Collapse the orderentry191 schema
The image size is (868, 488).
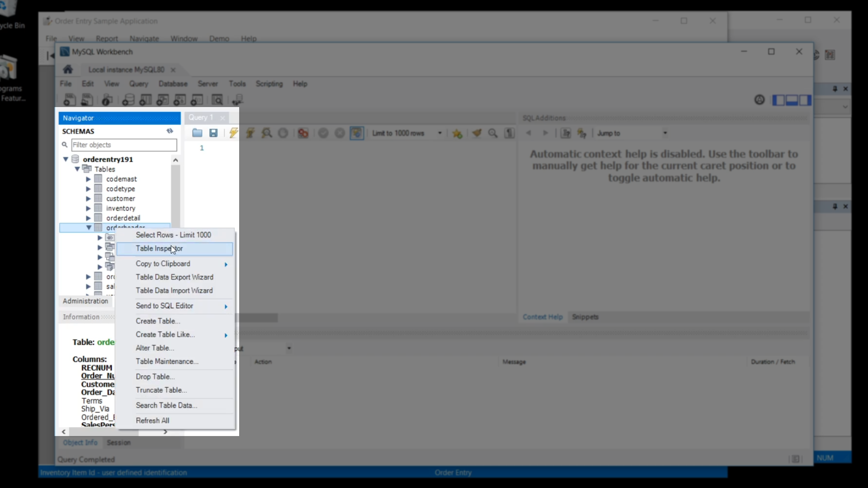pos(66,159)
